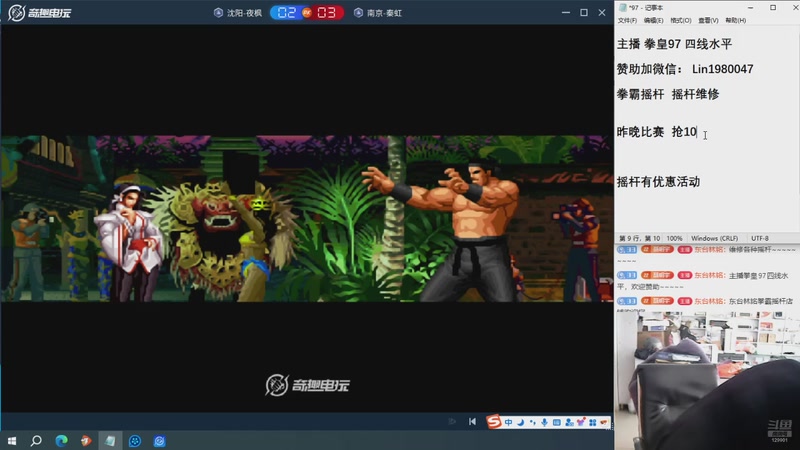This screenshot has width=800, height=450.
Task: Open the 查看(V) menu in Notepad
Action: (x=708, y=20)
